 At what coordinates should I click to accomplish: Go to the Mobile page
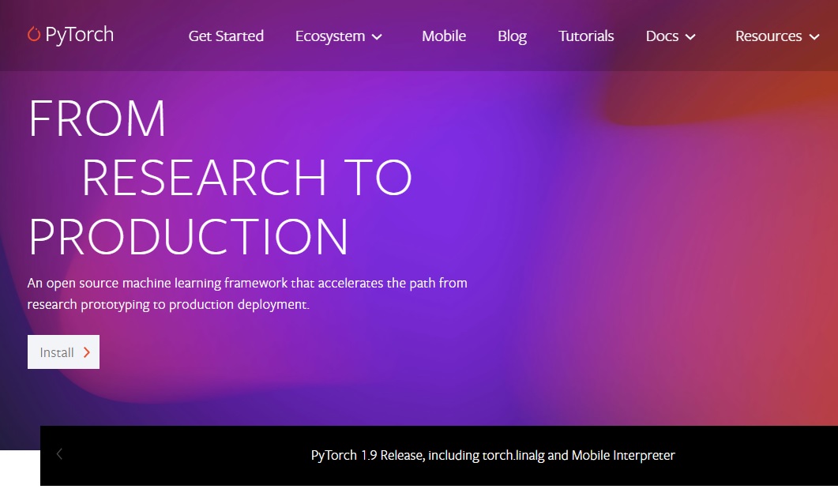[444, 36]
